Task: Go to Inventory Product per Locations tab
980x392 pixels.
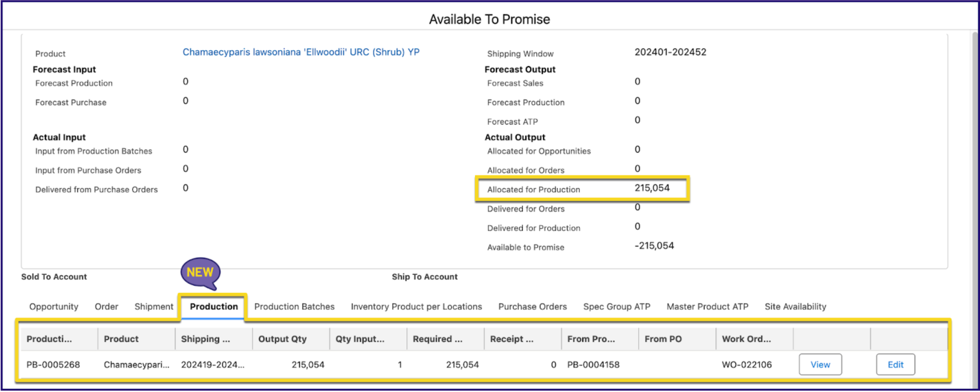Action: click(416, 307)
